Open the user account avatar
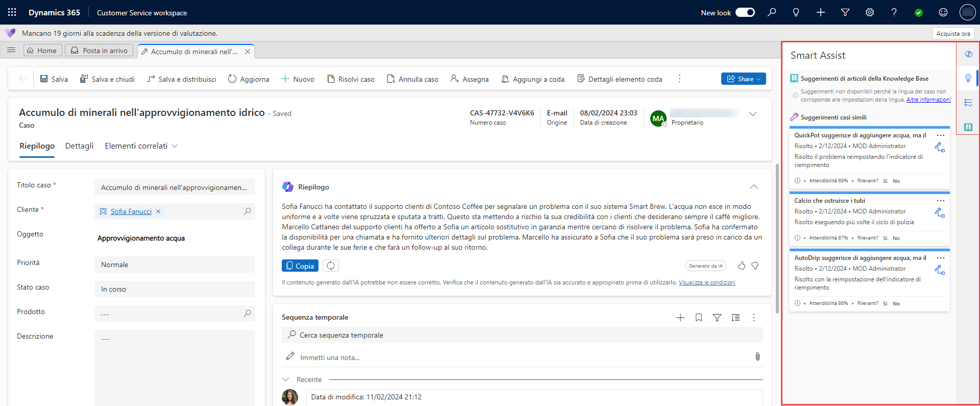 click(x=967, y=12)
